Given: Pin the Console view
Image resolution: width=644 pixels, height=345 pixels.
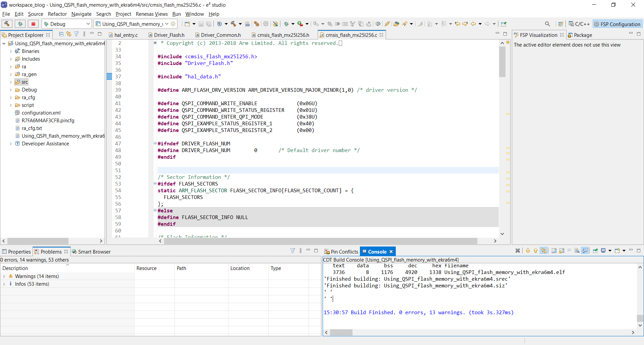Looking at the screenshot, I should pos(595,251).
